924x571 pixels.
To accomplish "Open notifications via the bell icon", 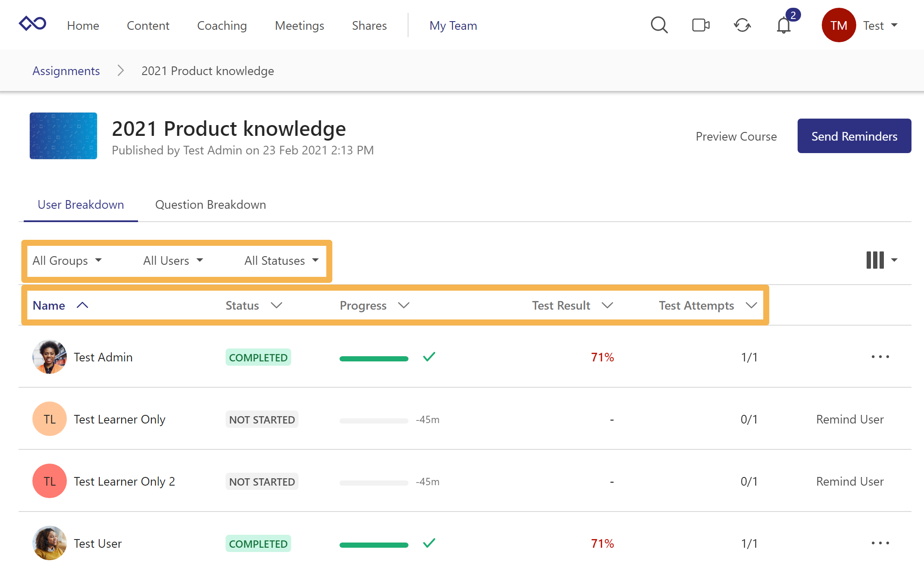I will pos(783,26).
